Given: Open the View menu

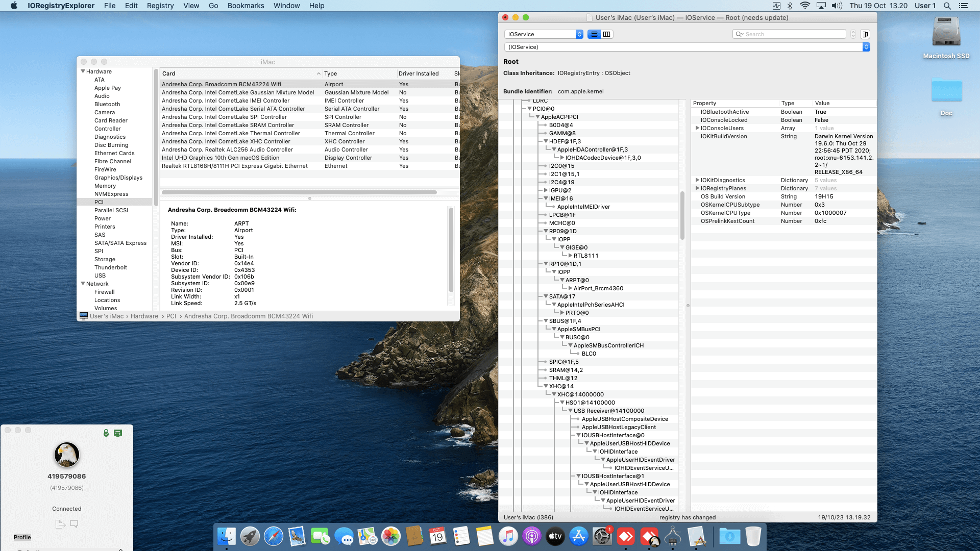Looking at the screenshot, I should pos(191,6).
